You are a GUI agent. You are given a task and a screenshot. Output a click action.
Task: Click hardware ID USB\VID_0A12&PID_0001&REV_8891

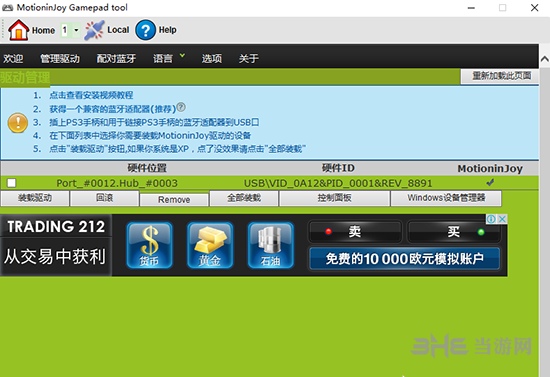tap(338, 183)
